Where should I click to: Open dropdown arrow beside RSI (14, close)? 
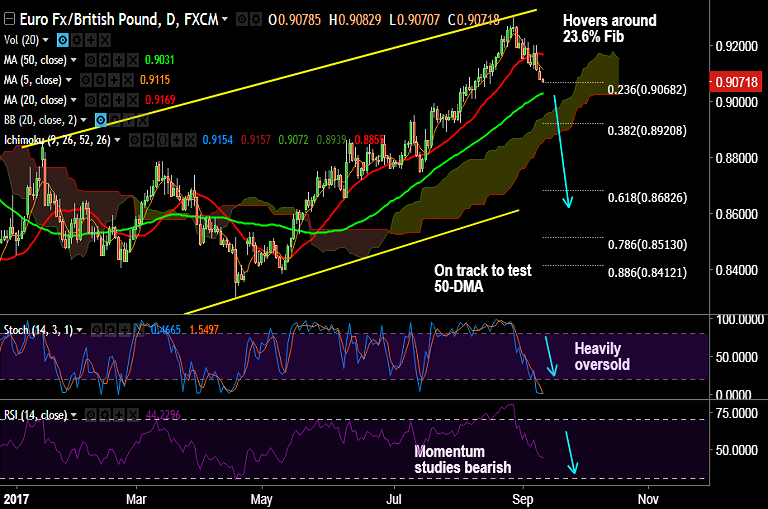click(x=73, y=415)
